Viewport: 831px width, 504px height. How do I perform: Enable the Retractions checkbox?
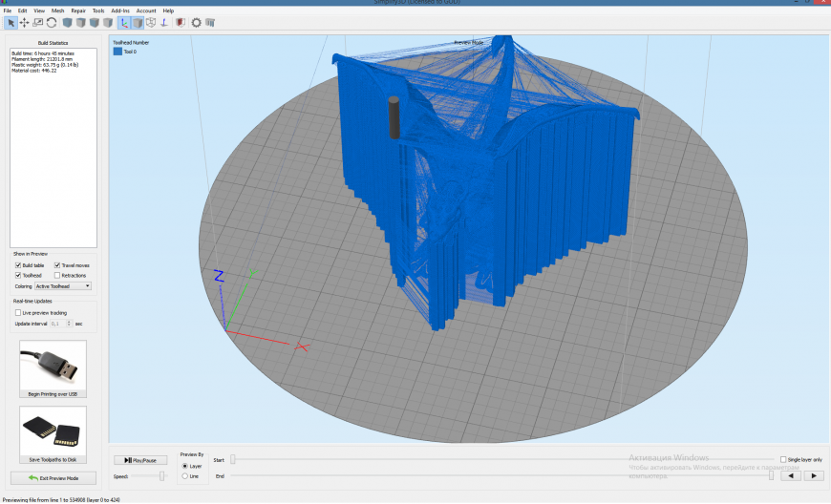tap(57, 275)
